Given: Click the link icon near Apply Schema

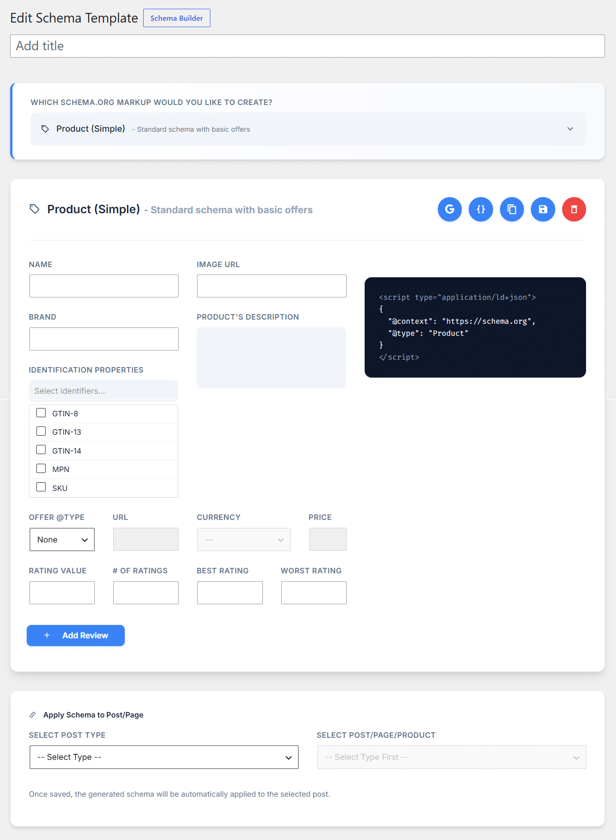Looking at the screenshot, I should tap(33, 715).
